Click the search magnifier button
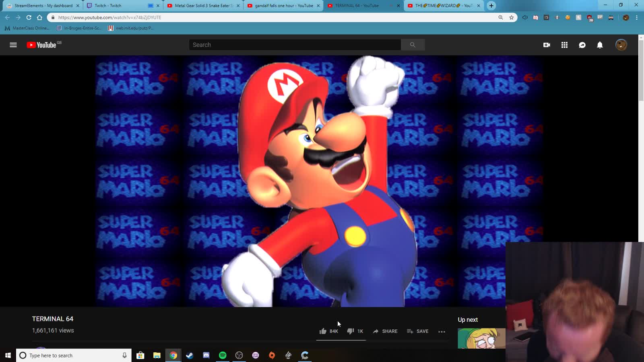This screenshot has height=362, width=644. (413, 45)
